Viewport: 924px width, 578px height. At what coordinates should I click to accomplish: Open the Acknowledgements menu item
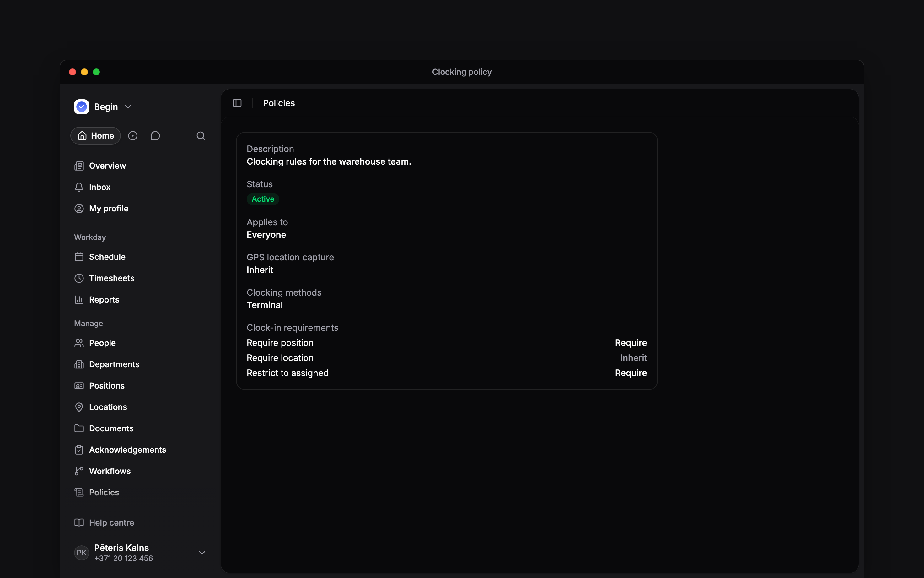tap(141, 450)
